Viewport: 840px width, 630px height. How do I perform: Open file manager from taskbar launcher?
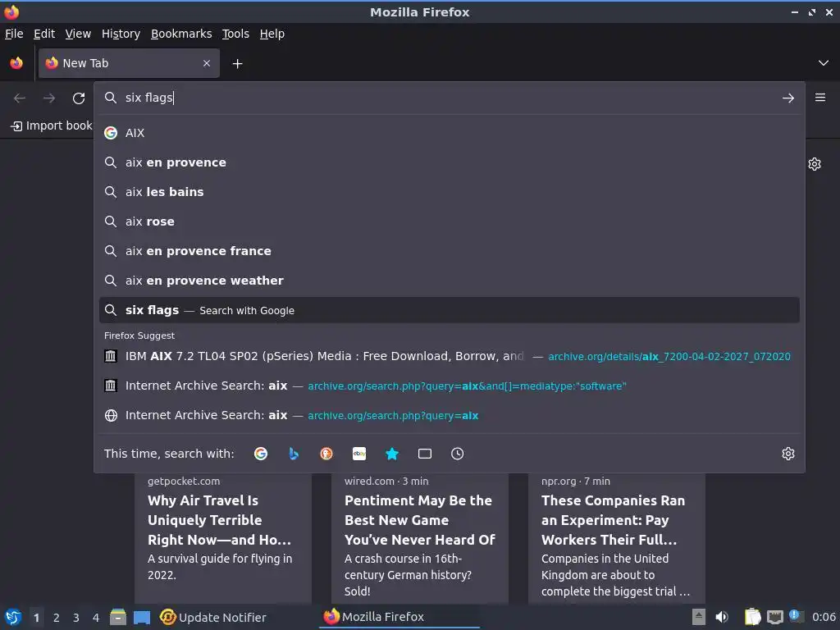[x=118, y=617]
